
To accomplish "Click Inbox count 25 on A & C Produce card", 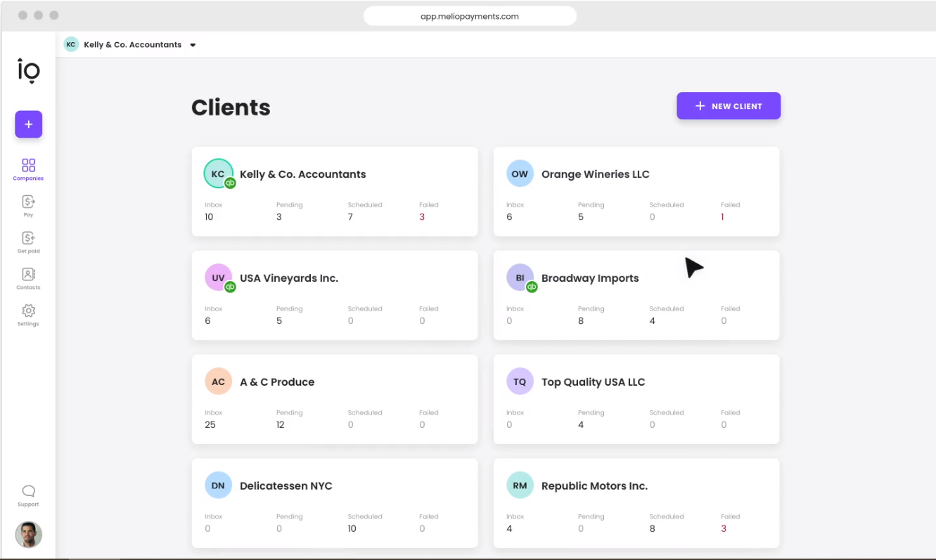I will (x=210, y=425).
